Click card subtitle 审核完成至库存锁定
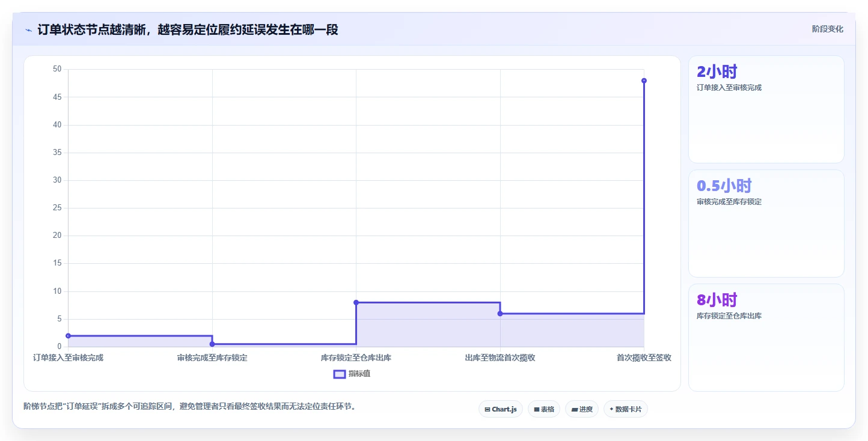 pyautogui.click(x=729, y=202)
